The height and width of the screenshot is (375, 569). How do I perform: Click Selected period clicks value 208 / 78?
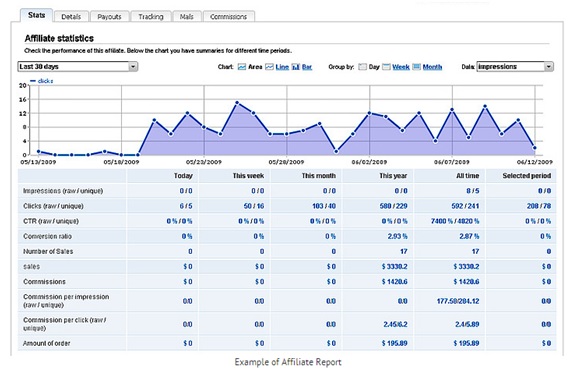pos(539,206)
